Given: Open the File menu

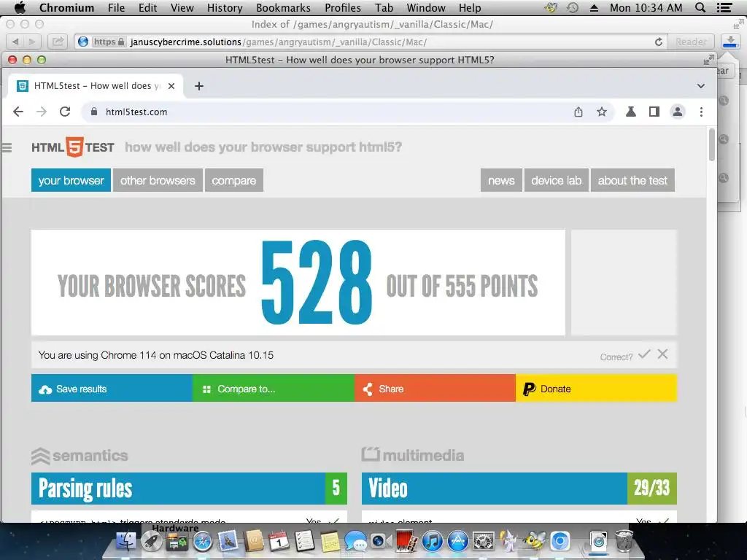Looking at the screenshot, I should click(116, 7).
